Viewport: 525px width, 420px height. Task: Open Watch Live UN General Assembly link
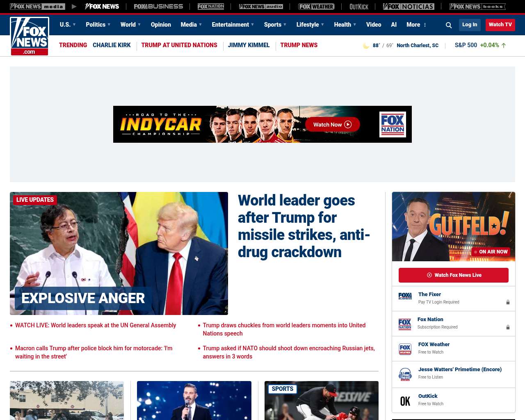tap(96, 325)
